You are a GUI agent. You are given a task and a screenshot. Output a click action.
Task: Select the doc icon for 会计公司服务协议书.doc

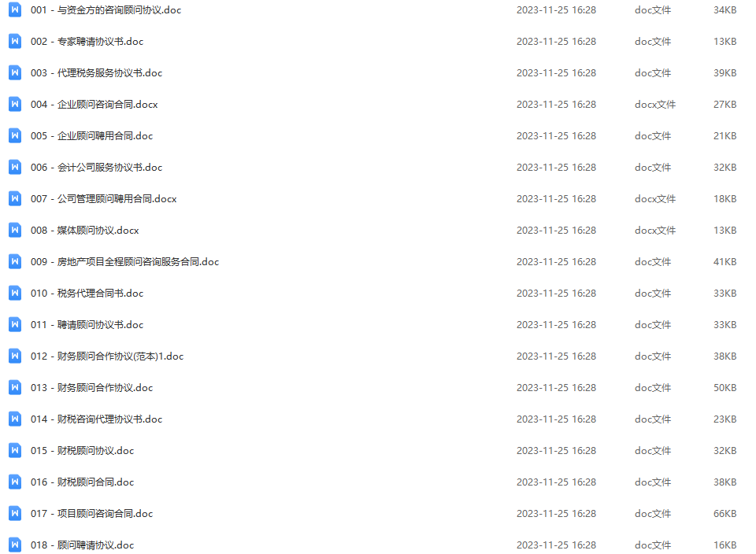tap(15, 167)
